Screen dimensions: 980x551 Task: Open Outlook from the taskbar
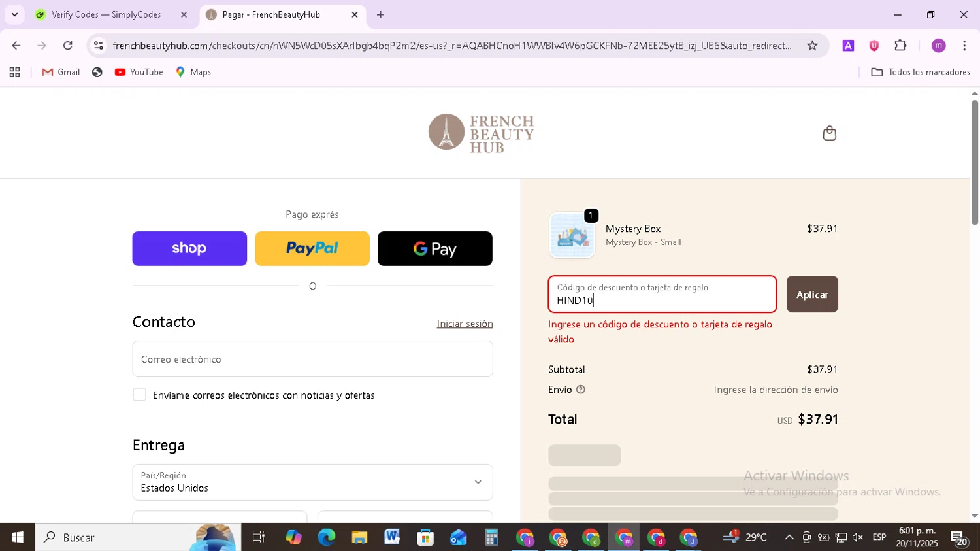point(458,537)
